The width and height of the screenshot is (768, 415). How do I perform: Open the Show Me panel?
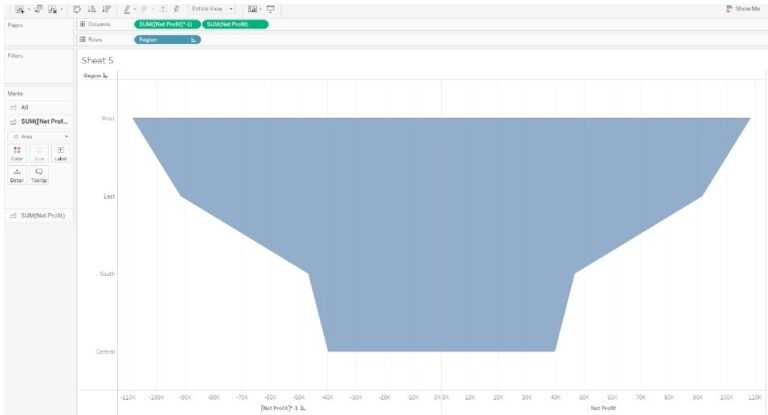coord(743,9)
